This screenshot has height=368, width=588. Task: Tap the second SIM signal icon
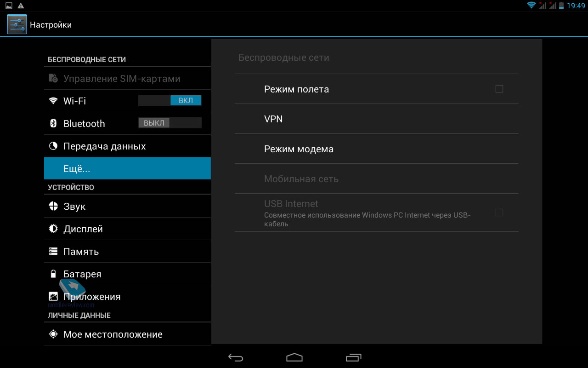[x=553, y=6]
